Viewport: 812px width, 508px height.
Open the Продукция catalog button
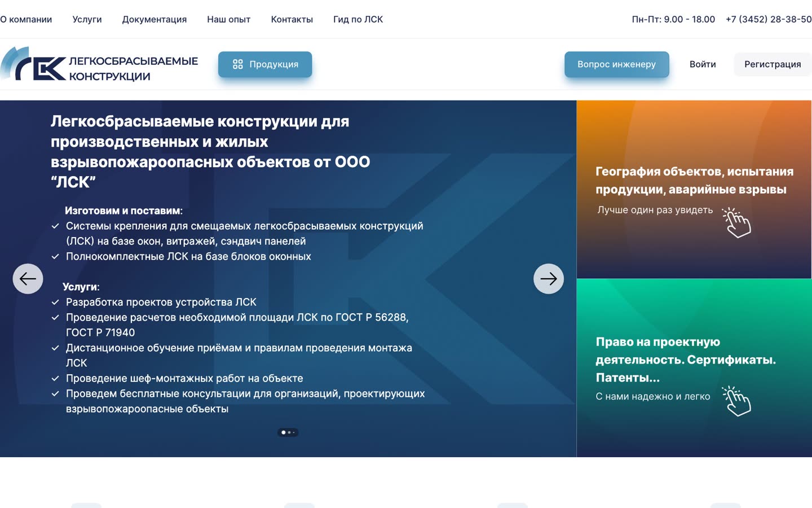click(x=265, y=64)
